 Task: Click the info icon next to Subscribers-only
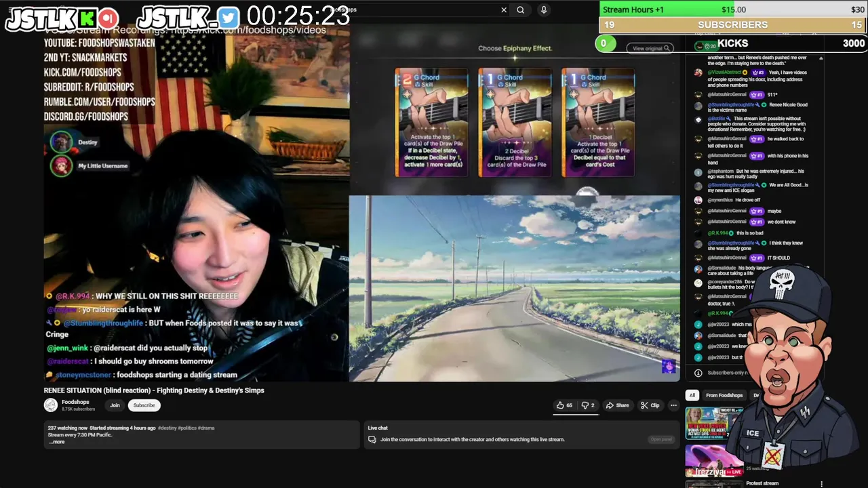click(698, 373)
